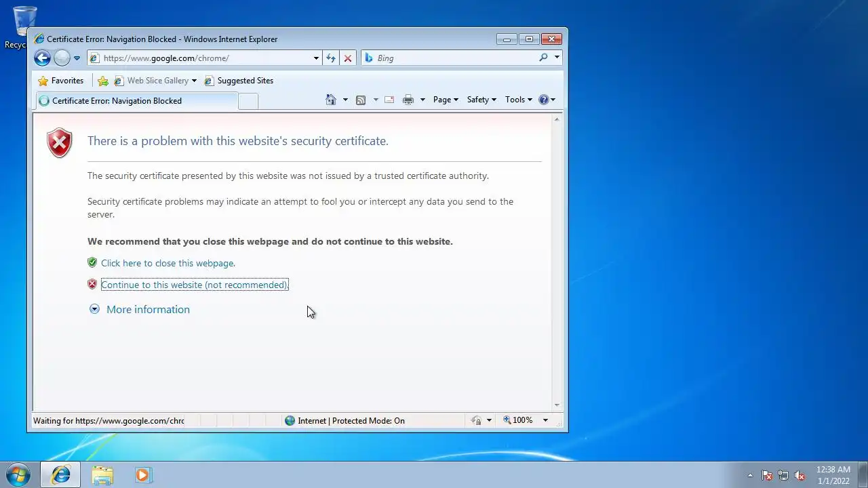Expand the Home button dropdown
The width and height of the screenshot is (868, 488).
tap(345, 100)
